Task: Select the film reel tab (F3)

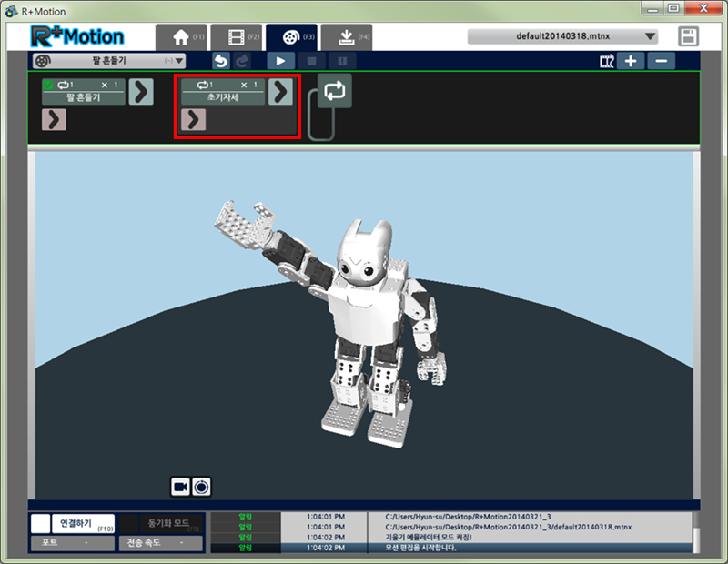Action: pos(291,37)
